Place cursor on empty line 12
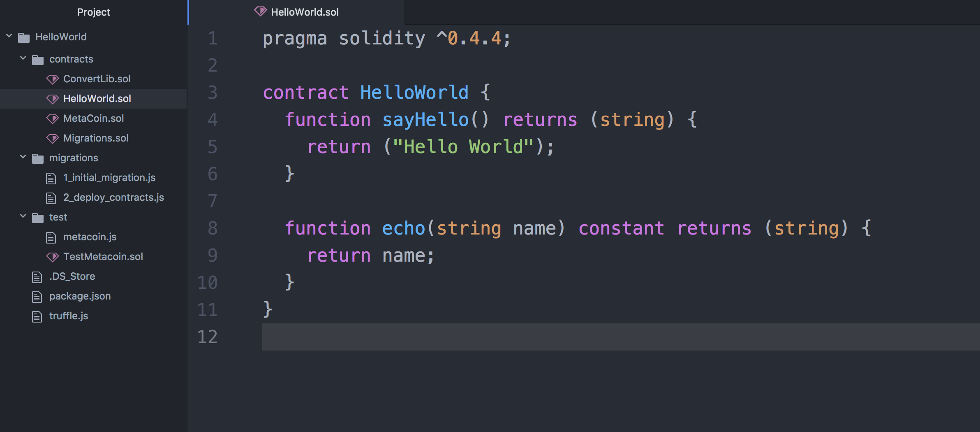The image size is (980, 432). [493, 337]
